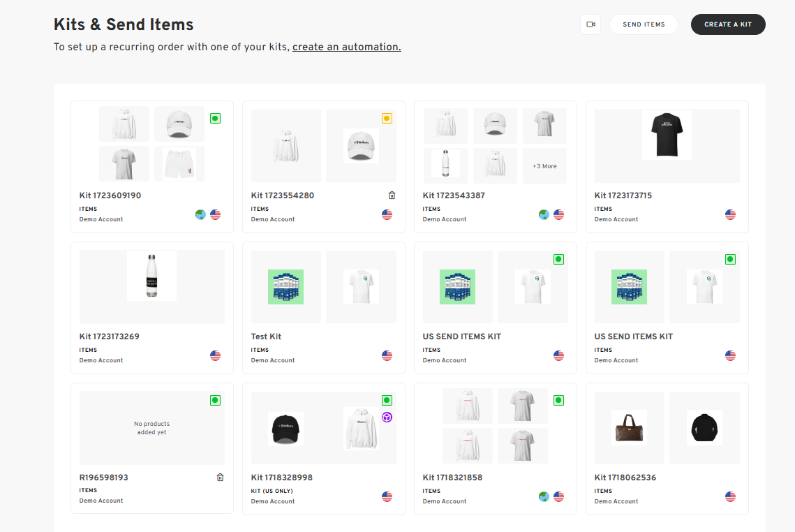Click US flag icon on Test Kit

point(387,356)
